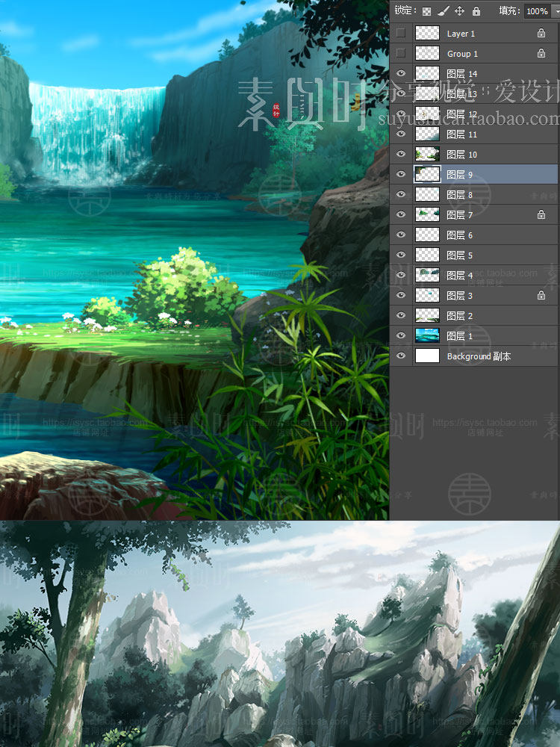
Task: Hide 图层 14 using its eye icon
Action: point(401,73)
